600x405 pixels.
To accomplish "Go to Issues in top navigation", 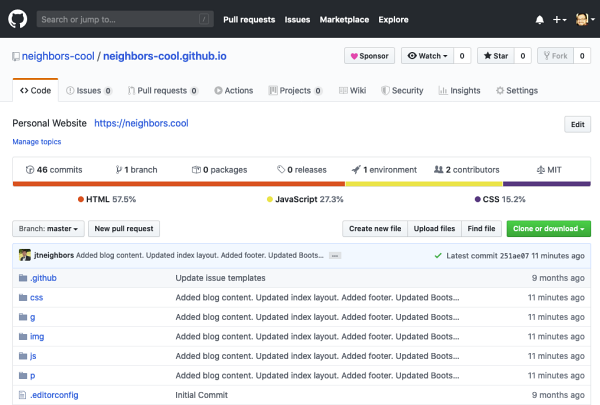I will point(297,20).
